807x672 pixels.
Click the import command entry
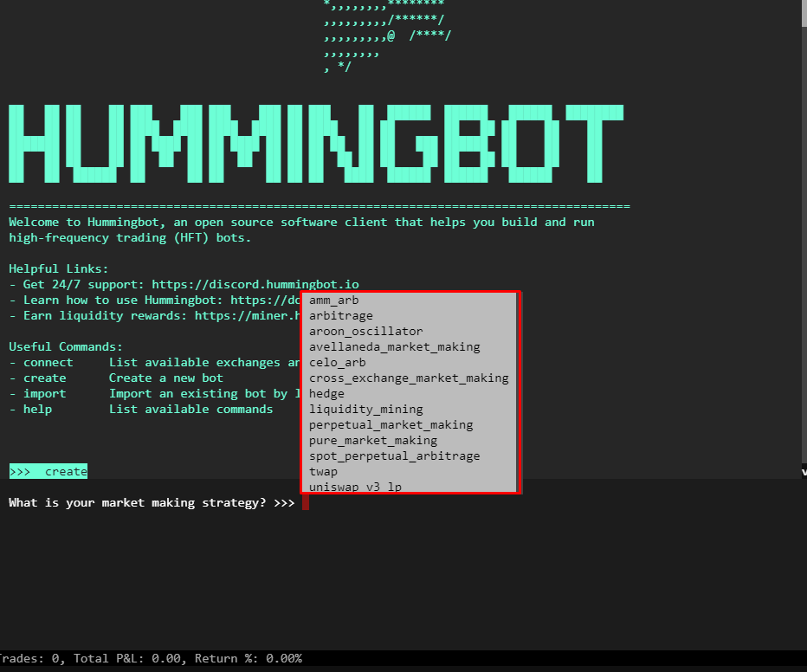coord(44,393)
